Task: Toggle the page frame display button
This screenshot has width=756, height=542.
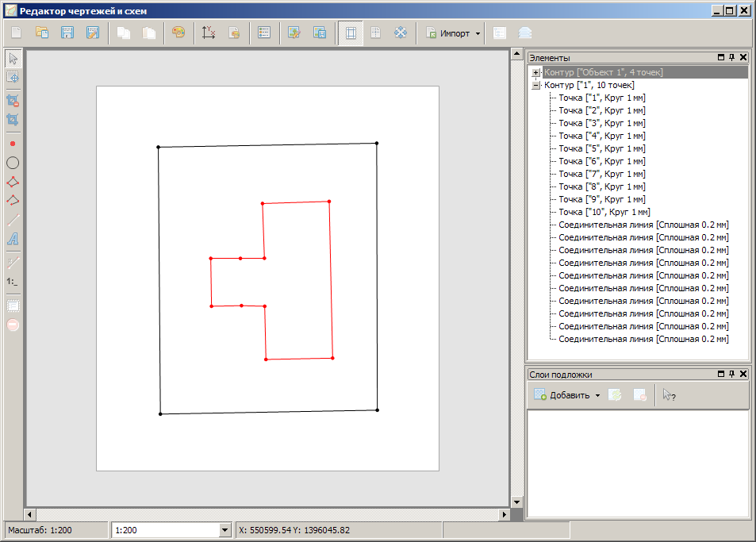Action: click(x=350, y=33)
